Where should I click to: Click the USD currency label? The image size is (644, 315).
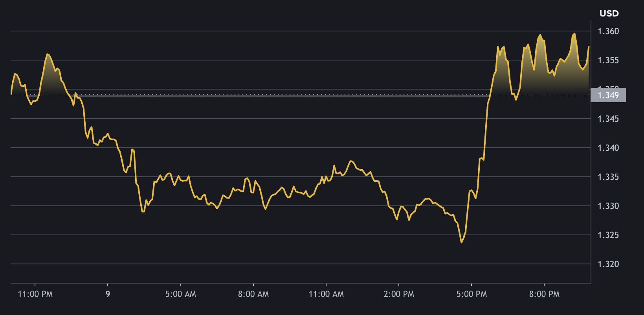point(609,13)
